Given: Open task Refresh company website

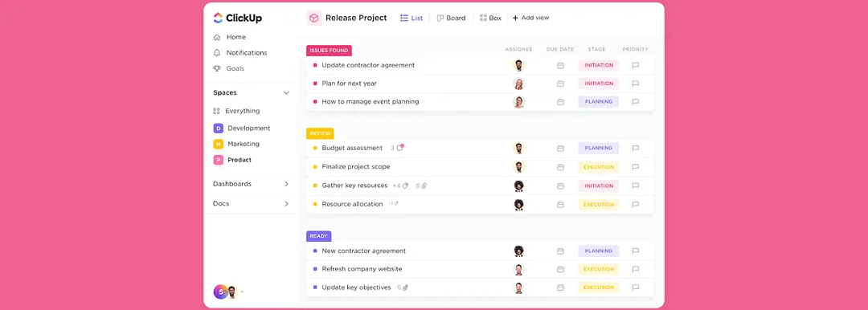Looking at the screenshot, I should point(362,269).
